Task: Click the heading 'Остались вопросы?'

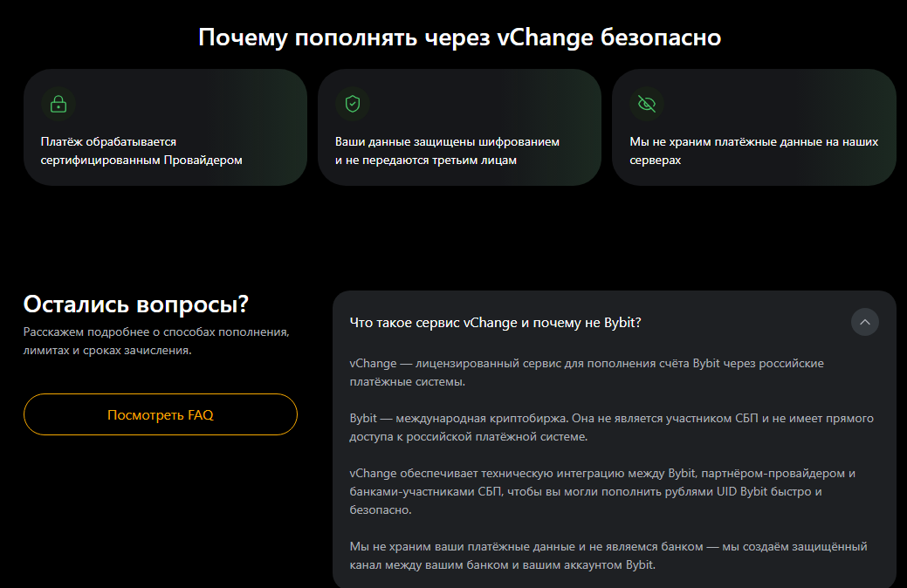Action: (x=136, y=304)
